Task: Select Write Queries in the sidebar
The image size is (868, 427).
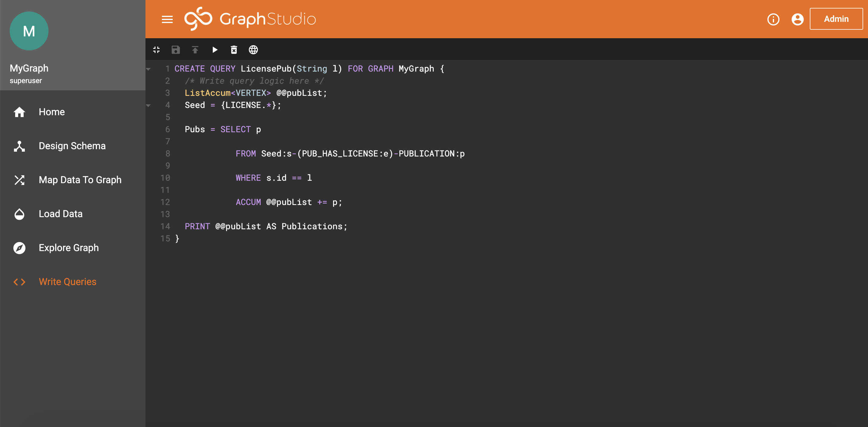Action: (x=67, y=282)
